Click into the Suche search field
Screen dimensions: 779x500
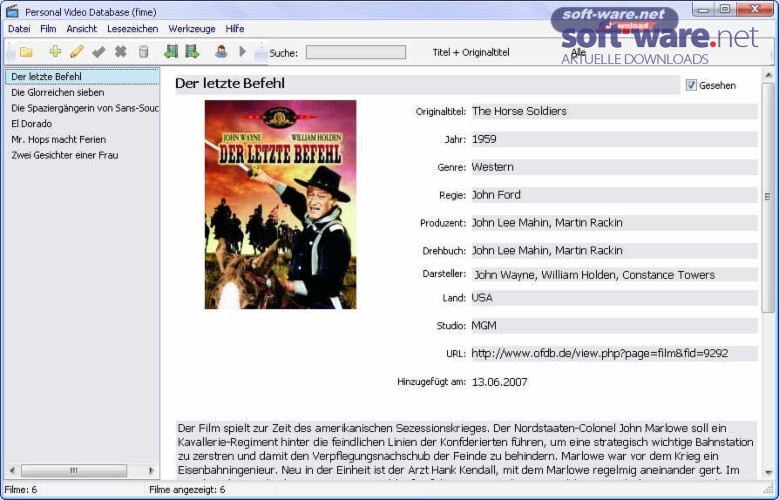[356, 52]
